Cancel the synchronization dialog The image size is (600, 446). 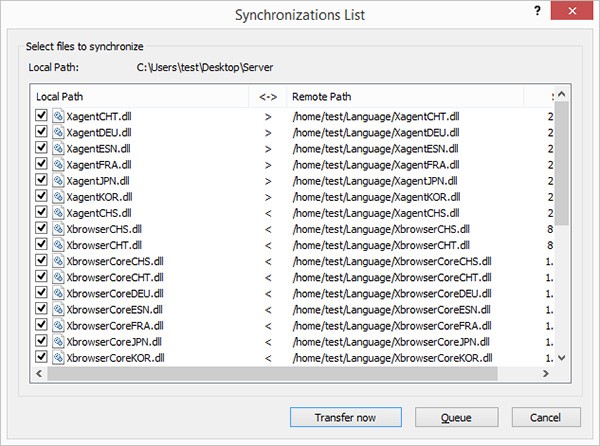point(546,417)
